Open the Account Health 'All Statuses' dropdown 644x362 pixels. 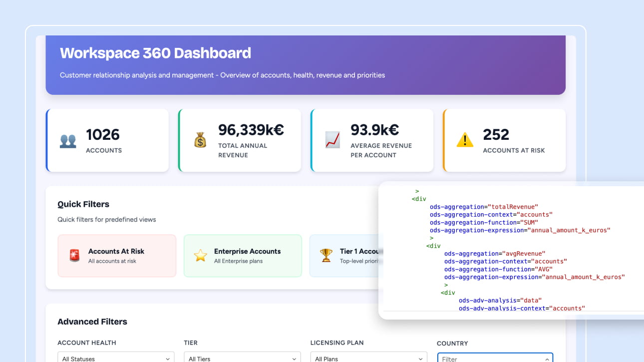pyautogui.click(x=116, y=358)
